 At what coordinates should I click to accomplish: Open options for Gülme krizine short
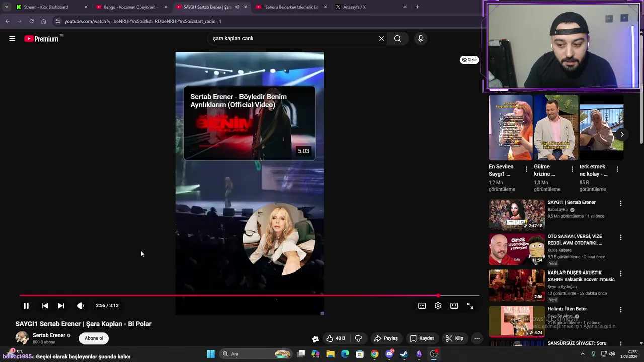[572, 169]
